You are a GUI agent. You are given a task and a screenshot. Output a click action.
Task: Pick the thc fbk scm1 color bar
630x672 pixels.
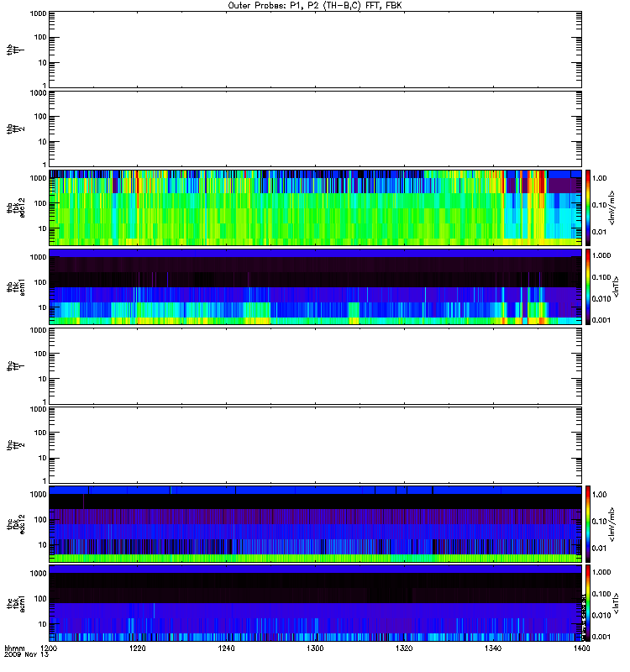(x=588, y=603)
